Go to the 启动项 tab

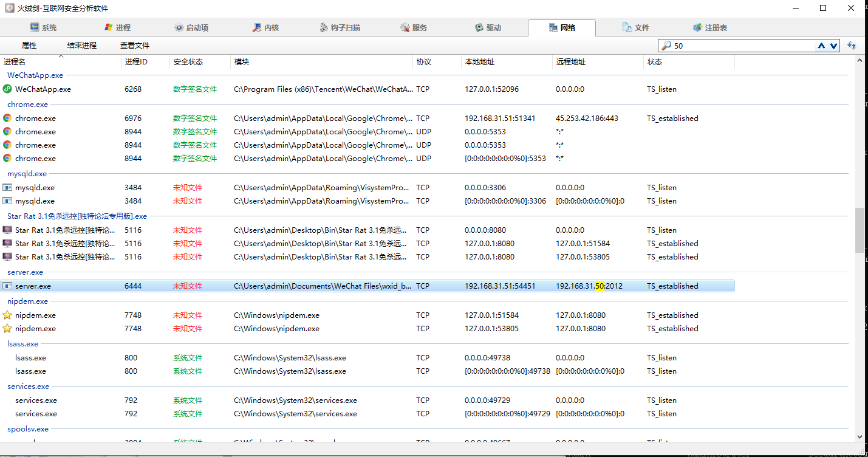(191, 27)
